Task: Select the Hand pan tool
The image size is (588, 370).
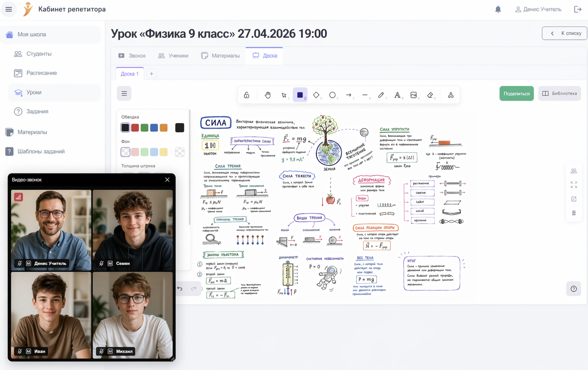Action: [x=268, y=95]
